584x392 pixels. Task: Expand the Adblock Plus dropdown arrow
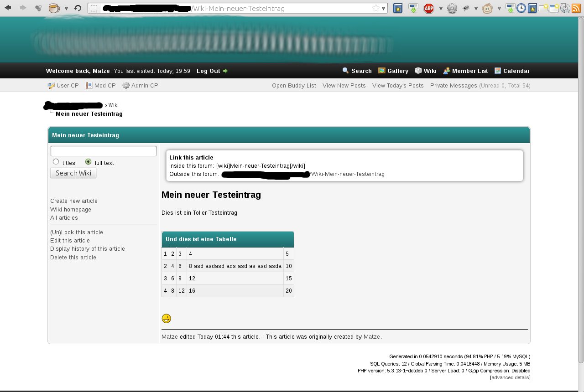point(440,8)
